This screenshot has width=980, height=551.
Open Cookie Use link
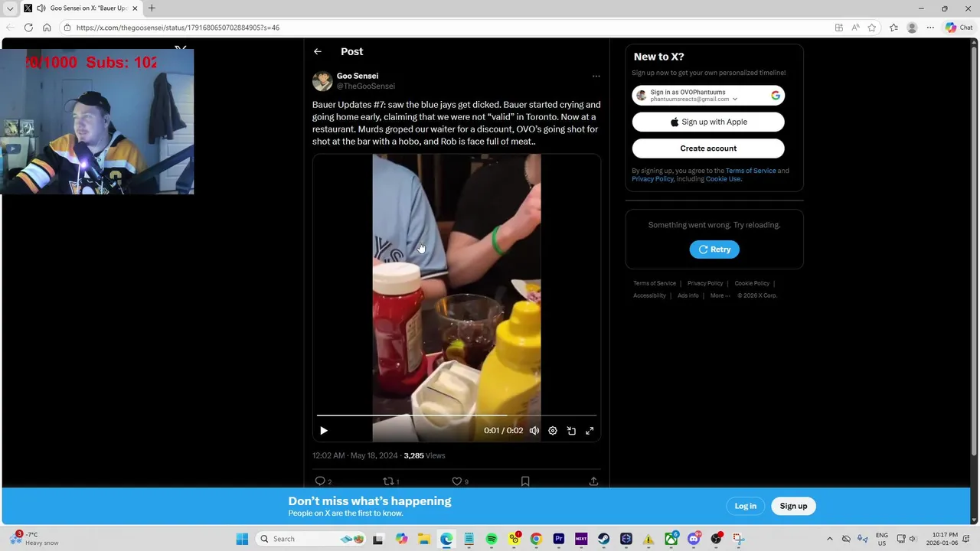point(723,179)
